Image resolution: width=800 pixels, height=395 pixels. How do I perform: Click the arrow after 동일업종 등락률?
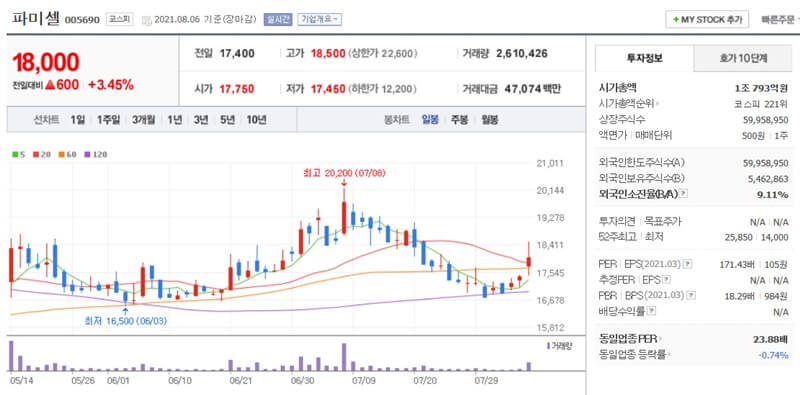point(668,355)
